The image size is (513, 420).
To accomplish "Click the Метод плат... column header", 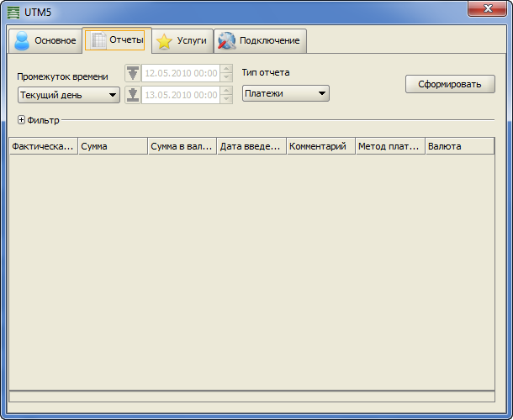I will [389, 146].
